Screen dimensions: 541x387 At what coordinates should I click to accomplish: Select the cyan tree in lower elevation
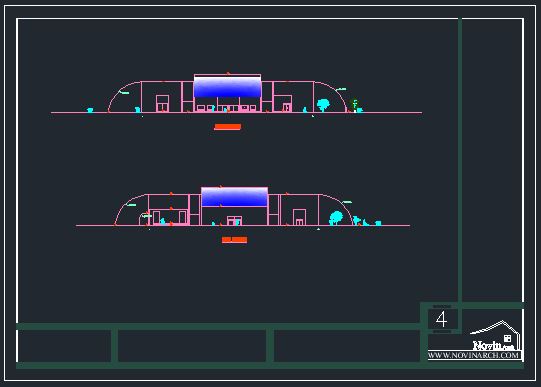[336, 218]
